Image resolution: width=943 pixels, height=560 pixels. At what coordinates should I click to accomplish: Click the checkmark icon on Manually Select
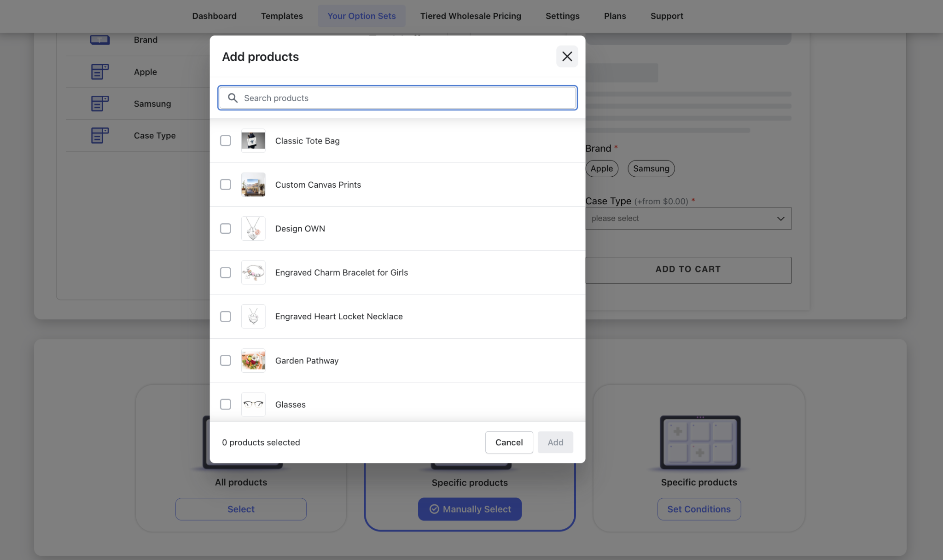tap(434, 509)
